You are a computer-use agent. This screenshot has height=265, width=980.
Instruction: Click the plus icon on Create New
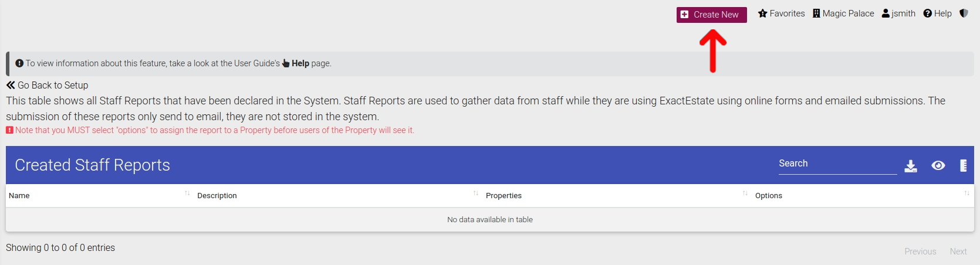pos(684,15)
